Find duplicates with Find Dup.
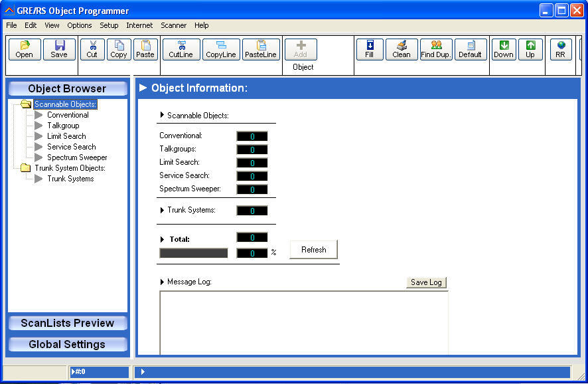The height and width of the screenshot is (384, 588). [x=436, y=49]
